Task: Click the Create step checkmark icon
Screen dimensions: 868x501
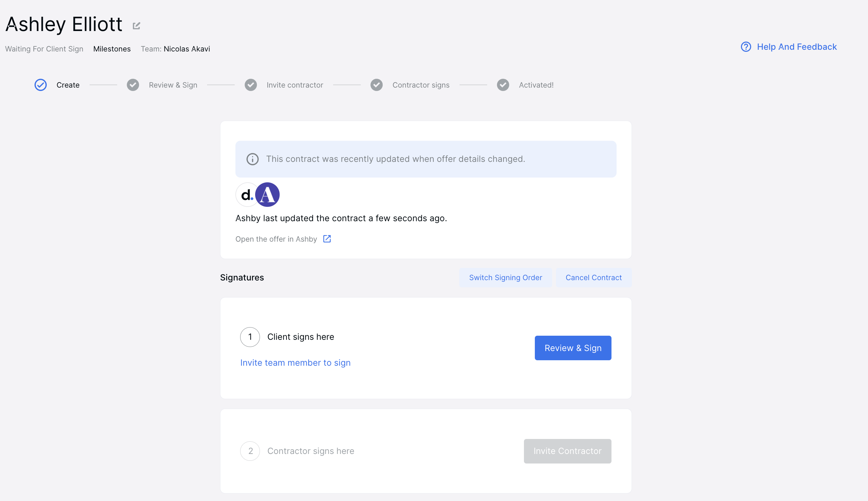Action: [41, 85]
